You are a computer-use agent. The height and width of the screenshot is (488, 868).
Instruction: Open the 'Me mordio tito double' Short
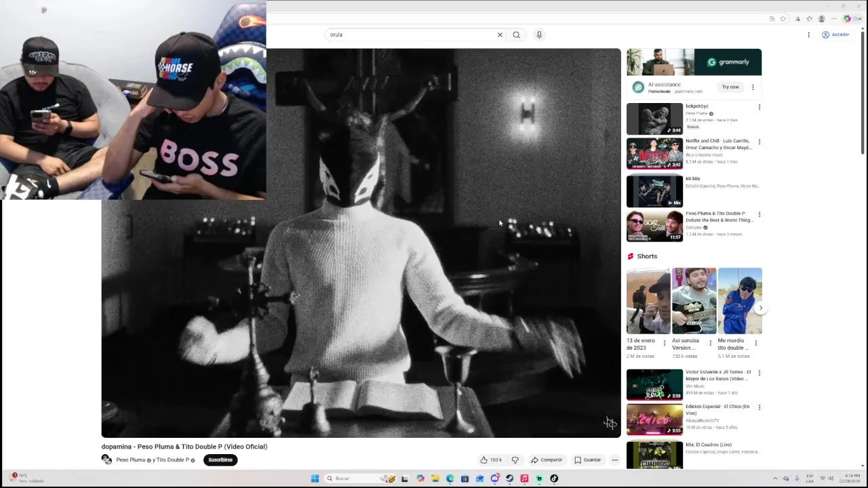click(x=740, y=301)
